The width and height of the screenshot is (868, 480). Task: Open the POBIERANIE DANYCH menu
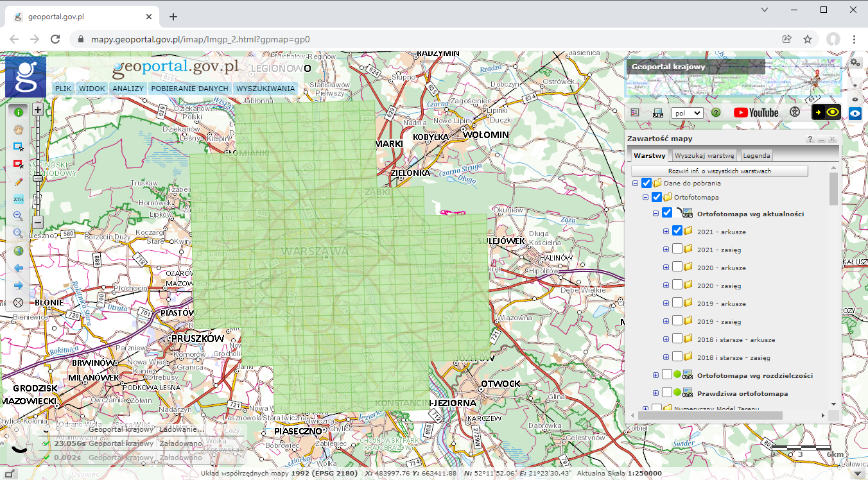pyautogui.click(x=189, y=89)
